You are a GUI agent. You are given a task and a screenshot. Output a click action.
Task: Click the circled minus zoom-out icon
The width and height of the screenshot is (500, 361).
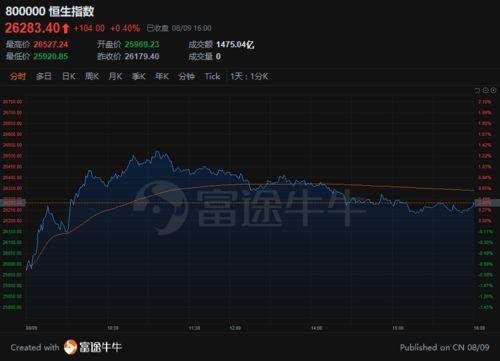pos(486,90)
